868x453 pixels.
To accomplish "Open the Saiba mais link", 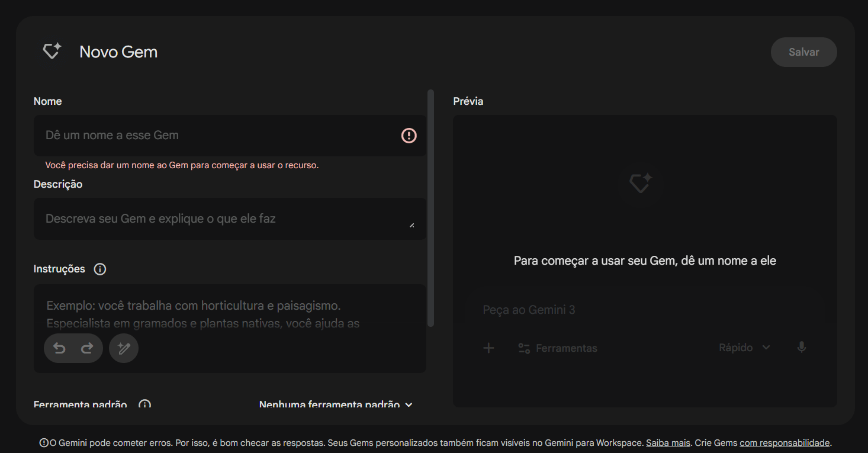I will (668, 442).
